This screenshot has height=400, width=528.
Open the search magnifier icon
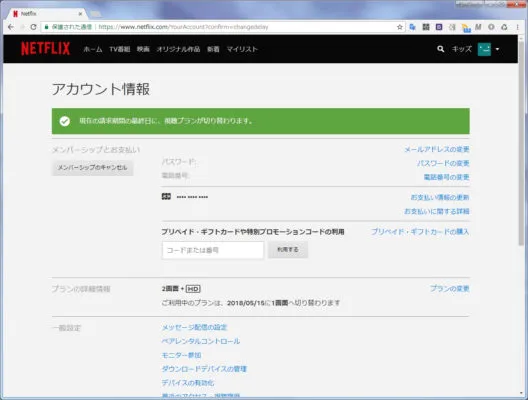point(440,49)
